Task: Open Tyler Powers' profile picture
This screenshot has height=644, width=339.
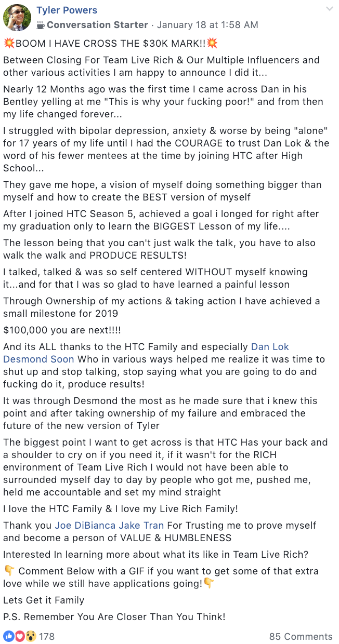Action: click(x=17, y=18)
